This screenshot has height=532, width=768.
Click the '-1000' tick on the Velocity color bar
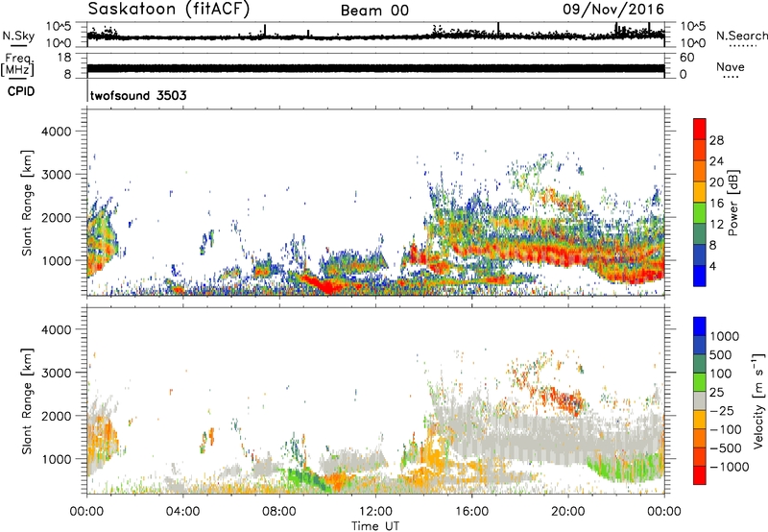729,467
